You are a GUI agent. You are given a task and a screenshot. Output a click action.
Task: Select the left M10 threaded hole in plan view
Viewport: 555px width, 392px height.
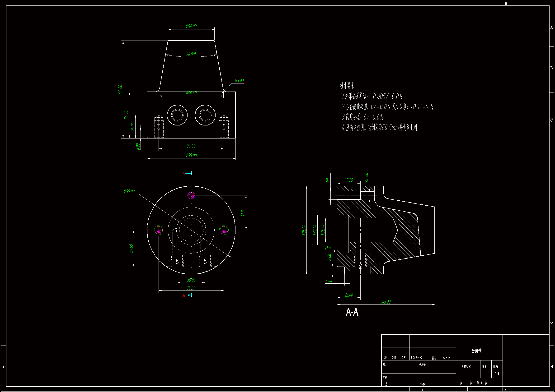click(x=159, y=230)
